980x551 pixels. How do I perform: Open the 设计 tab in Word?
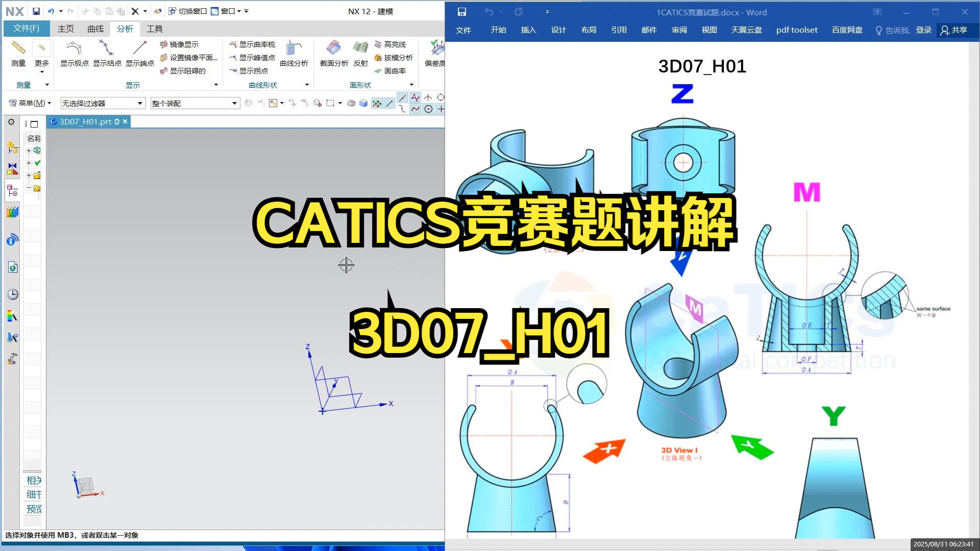(558, 30)
